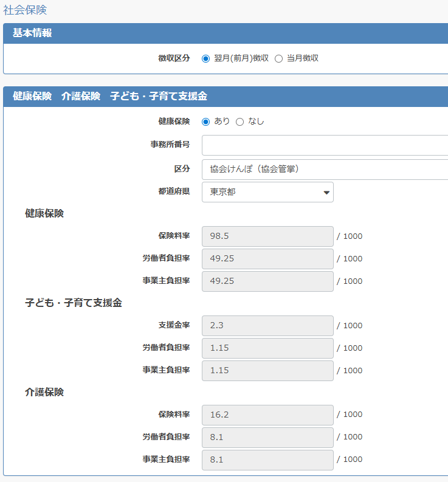This screenshot has height=482, width=448.
Task: Click the 基本情報 section header
Action: tap(32, 33)
